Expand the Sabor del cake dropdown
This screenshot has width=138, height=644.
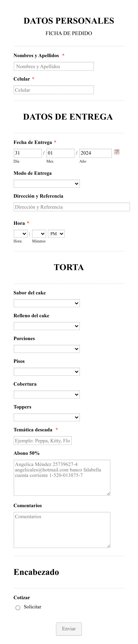47,303
